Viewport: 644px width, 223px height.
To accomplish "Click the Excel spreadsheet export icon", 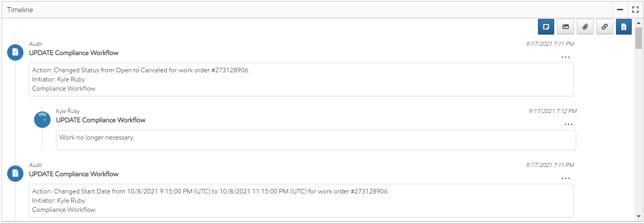I will coord(624,26).
